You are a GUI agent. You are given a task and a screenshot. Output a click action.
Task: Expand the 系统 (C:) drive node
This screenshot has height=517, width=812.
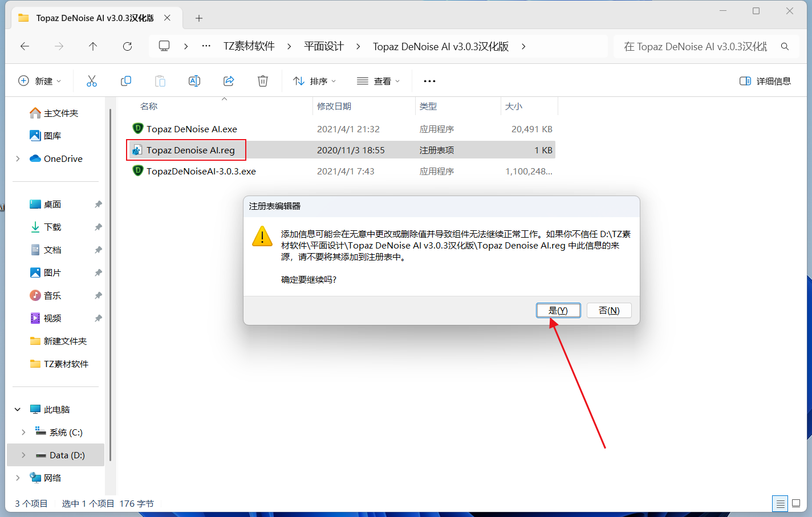(23, 432)
